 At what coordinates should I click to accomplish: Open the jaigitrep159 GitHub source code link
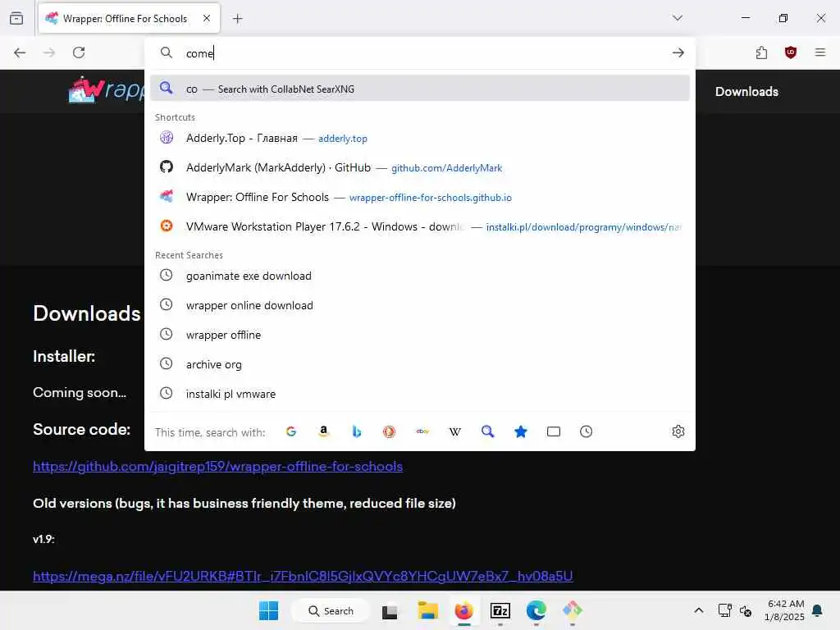click(x=217, y=466)
